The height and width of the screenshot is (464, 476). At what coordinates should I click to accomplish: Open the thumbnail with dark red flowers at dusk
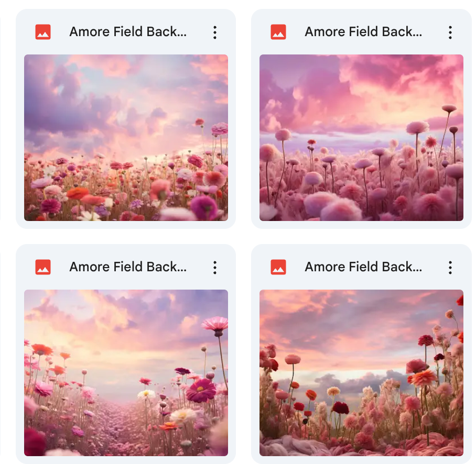(361, 373)
